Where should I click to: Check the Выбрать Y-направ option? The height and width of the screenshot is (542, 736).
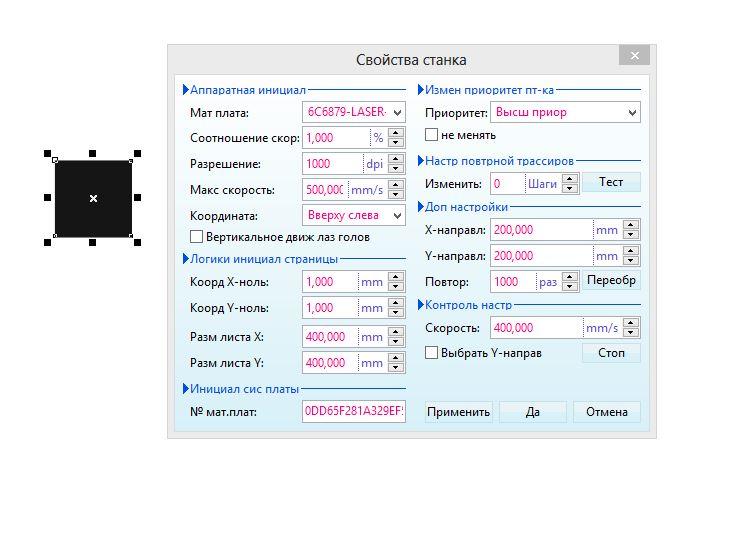(432, 353)
